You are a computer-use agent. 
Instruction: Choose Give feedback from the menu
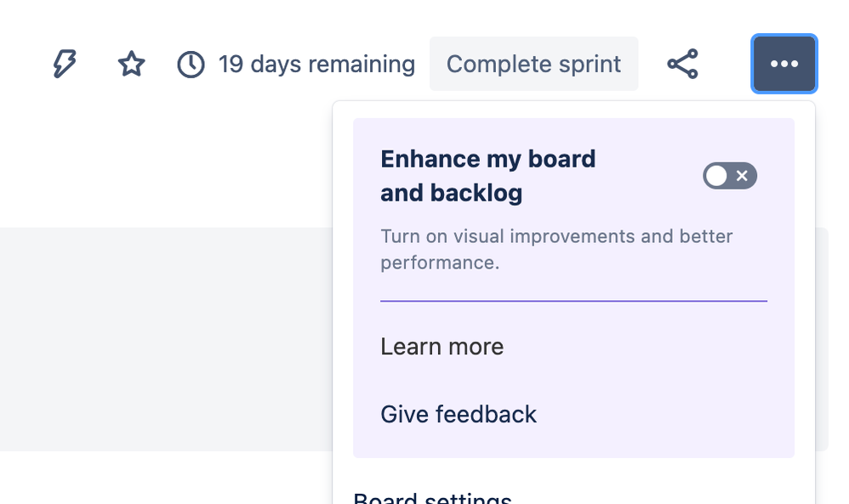pos(458,414)
